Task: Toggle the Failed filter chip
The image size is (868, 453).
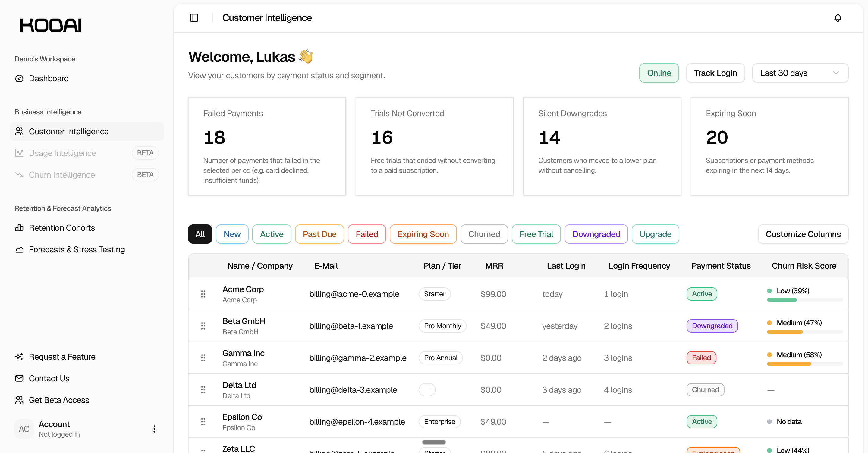Action: point(366,234)
